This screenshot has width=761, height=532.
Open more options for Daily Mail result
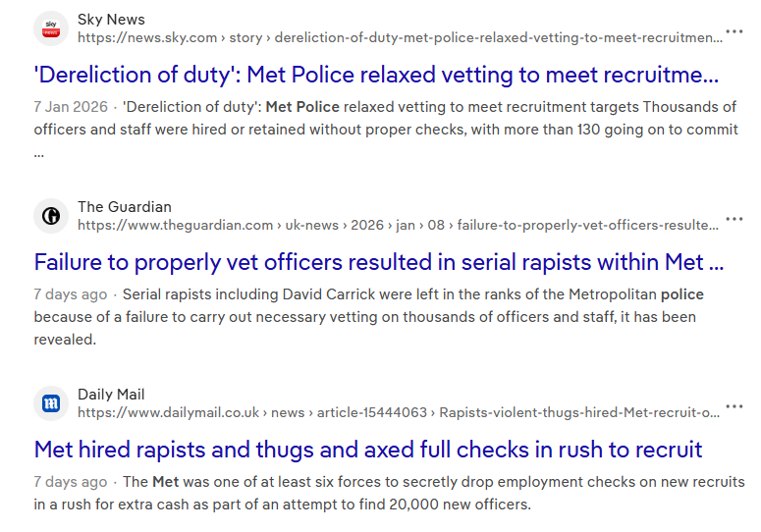pos(734,407)
